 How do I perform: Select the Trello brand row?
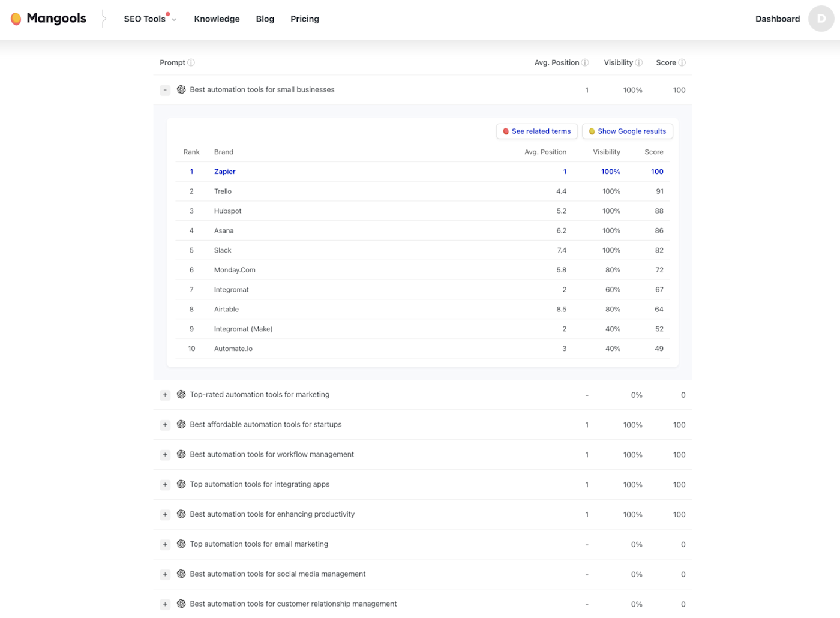tap(423, 191)
